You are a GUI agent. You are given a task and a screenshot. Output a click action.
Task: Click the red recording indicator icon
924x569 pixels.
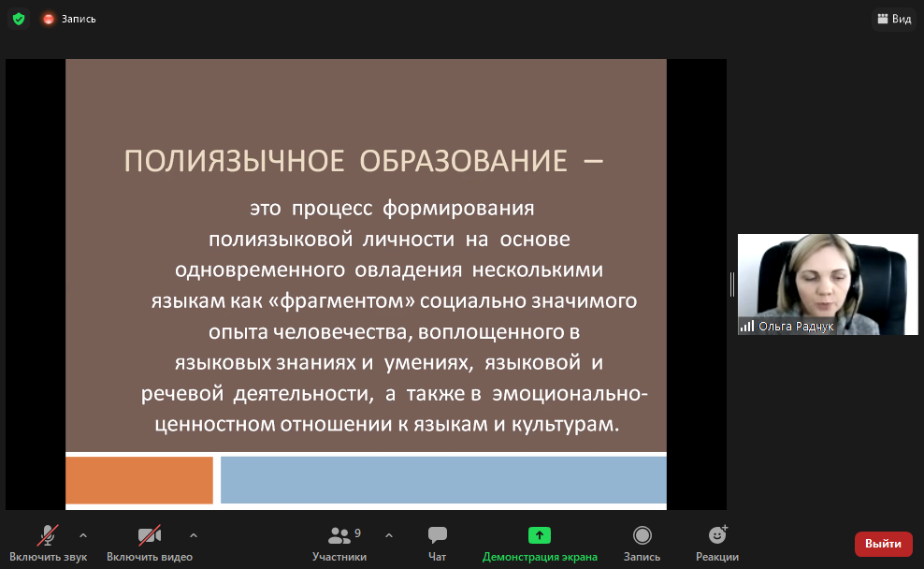click(49, 20)
